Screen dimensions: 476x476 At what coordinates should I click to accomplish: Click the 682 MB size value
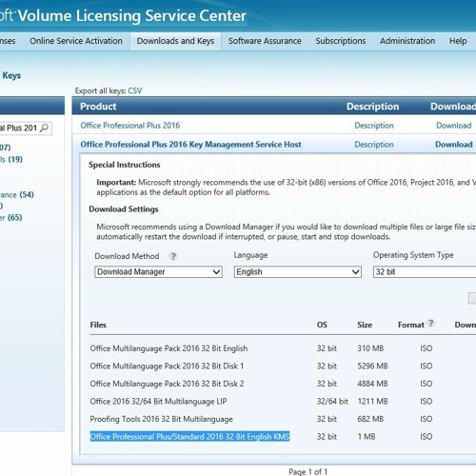[370, 419]
